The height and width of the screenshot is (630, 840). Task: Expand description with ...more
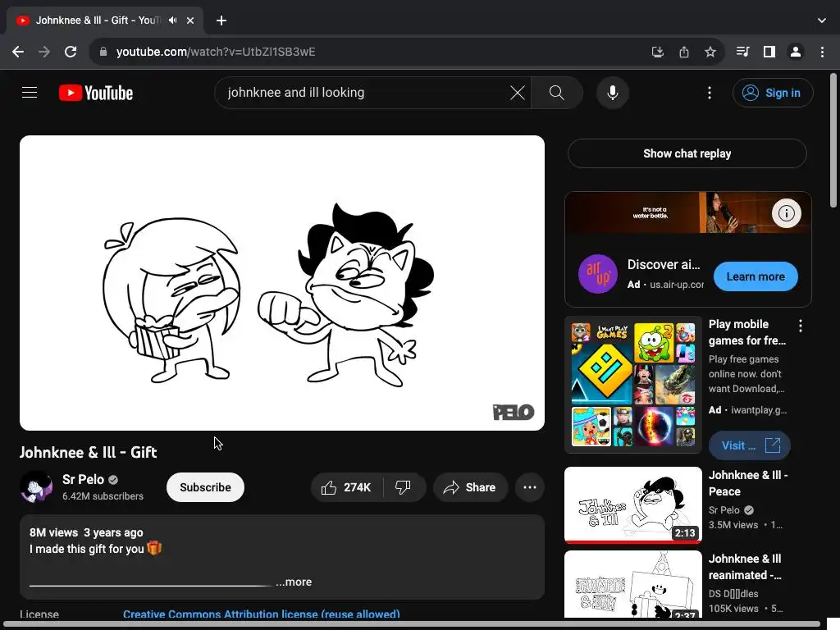294,582
